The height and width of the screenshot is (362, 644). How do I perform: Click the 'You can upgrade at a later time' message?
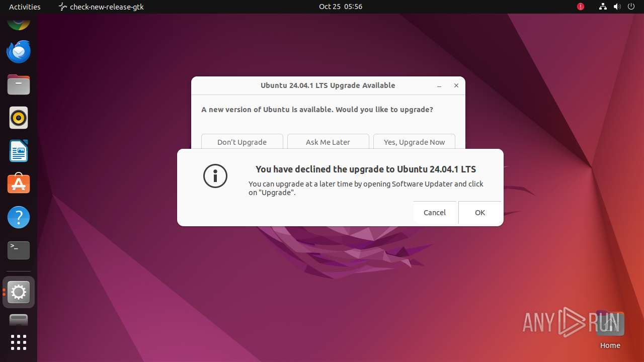(366, 188)
